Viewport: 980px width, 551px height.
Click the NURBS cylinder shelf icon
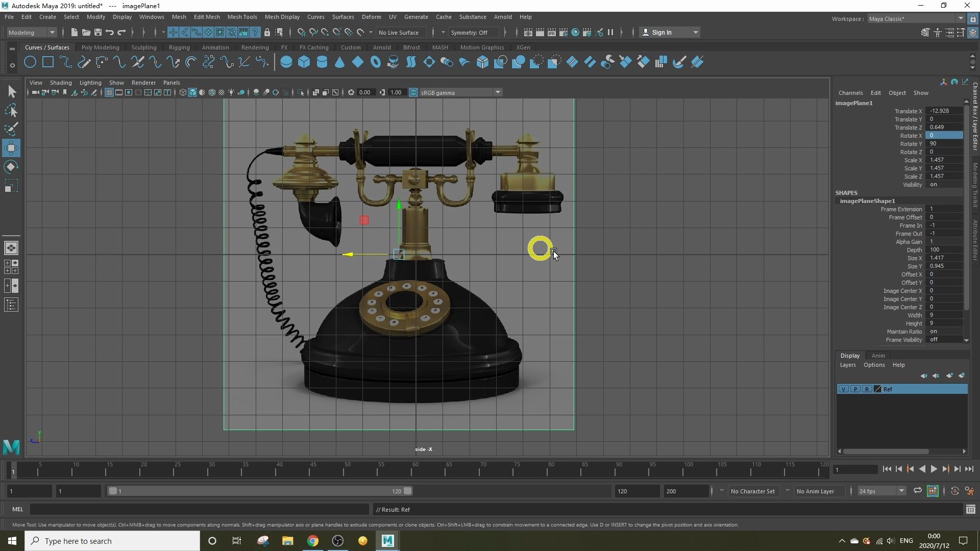click(322, 62)
